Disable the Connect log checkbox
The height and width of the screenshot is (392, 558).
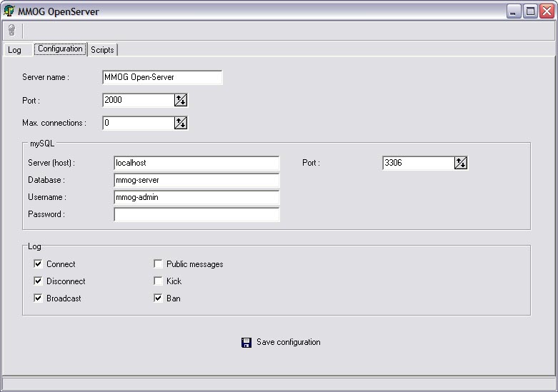click(38, 264)
